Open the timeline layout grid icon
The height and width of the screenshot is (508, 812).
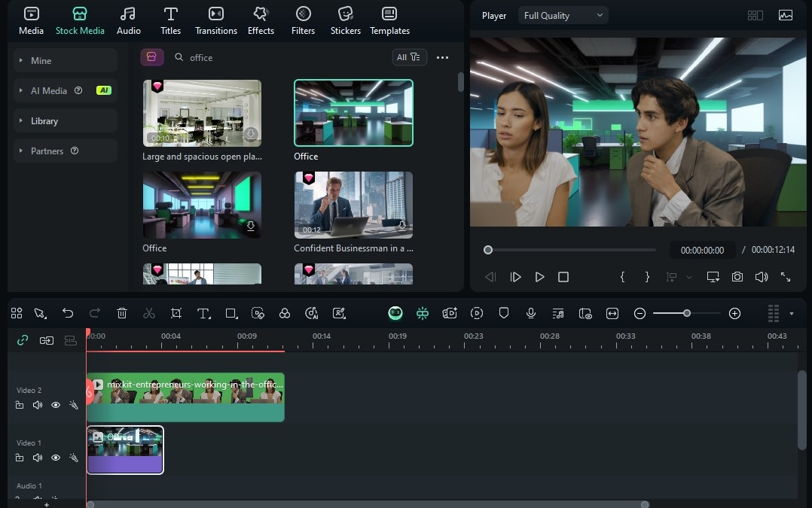click(x=17, y=313)
